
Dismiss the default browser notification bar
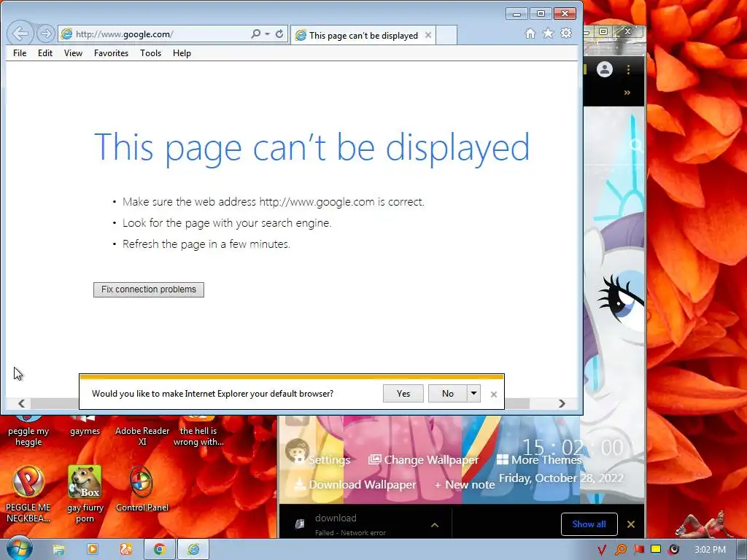[x=494, y=394]
